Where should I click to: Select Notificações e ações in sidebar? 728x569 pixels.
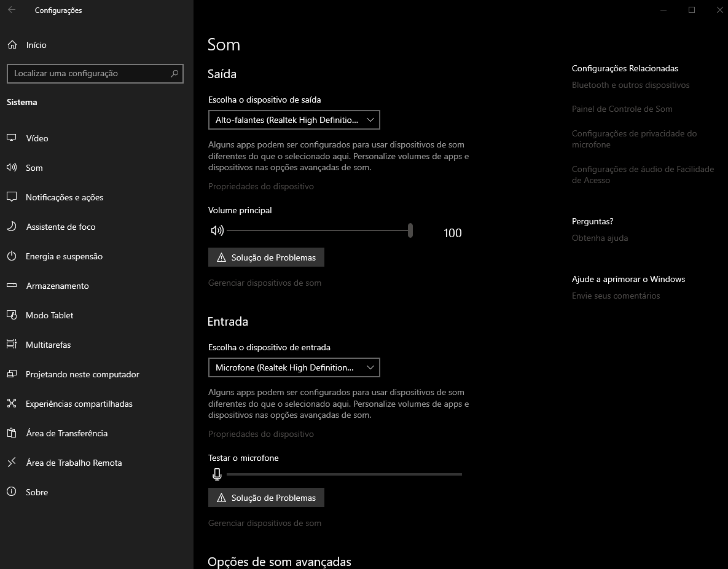click(x=96, y=197)
